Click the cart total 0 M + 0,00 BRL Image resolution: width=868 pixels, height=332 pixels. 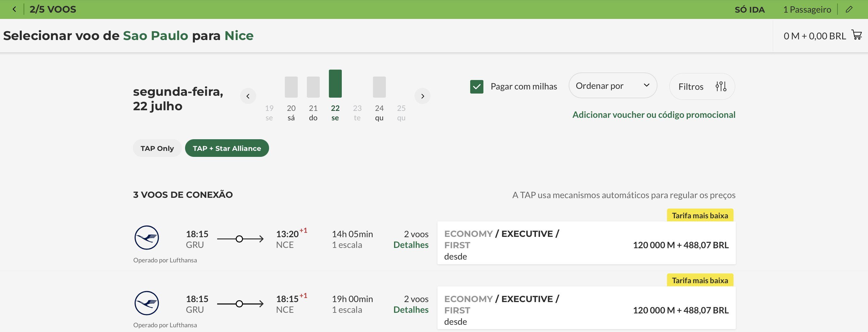pos(814,36)
